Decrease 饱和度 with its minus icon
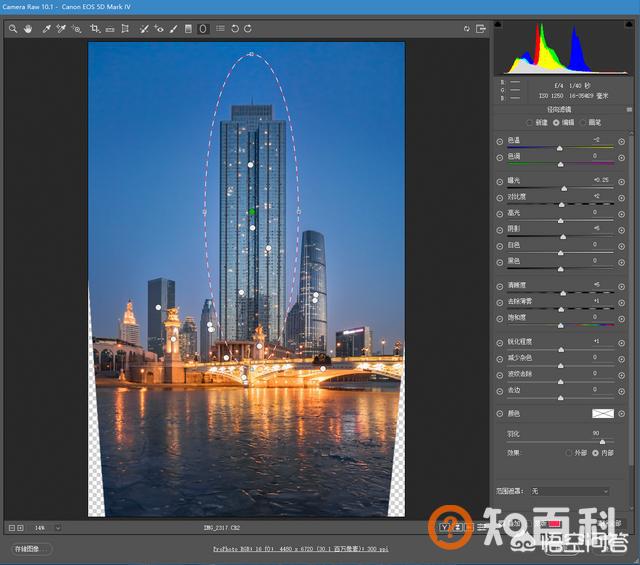640x565 pixels. click(500, 319)
